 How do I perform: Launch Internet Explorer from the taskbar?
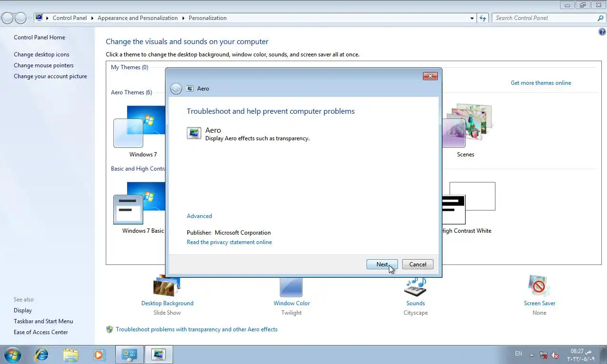(42, 355)
